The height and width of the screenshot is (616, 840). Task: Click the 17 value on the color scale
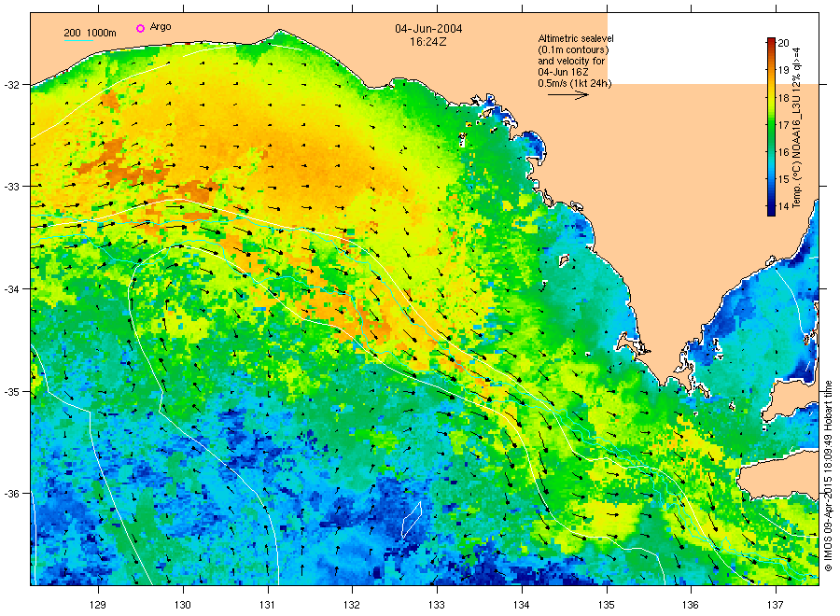point(783,125)
